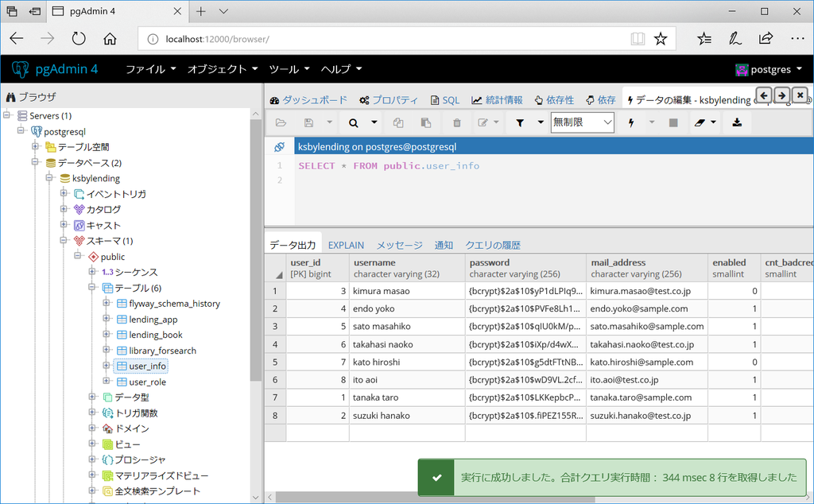Switch to the 統計情報 tab

point(497,100)
